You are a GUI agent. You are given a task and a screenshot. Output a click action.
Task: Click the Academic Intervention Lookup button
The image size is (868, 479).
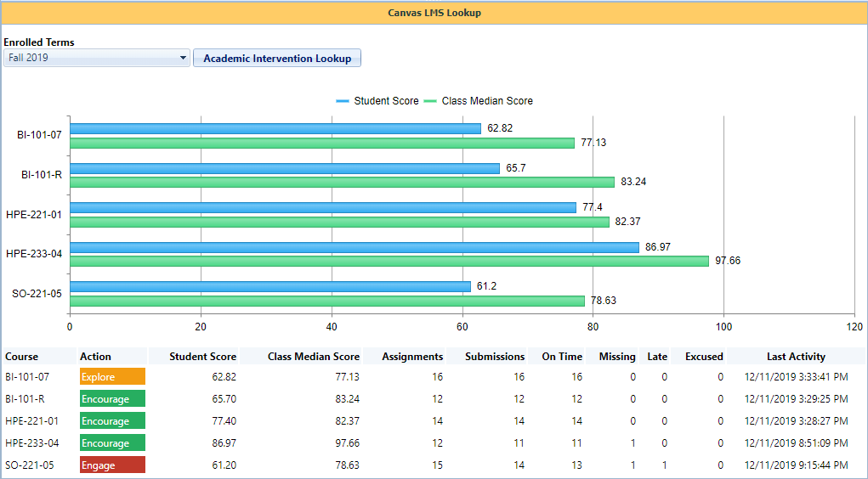[277, 58]
